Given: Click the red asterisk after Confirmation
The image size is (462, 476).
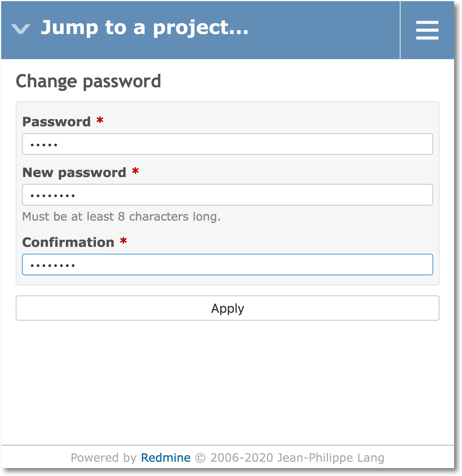Looking at the screenshot, I should tap(123, 241).
